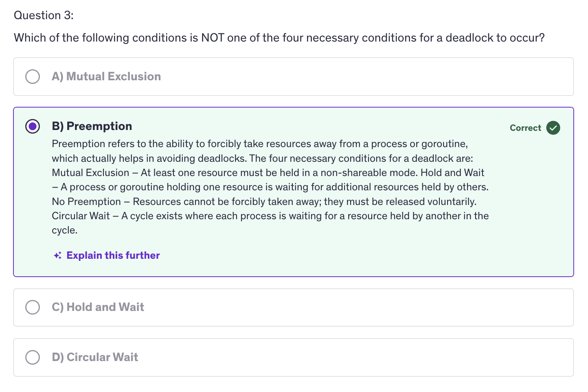Image resolution: width=588 pixels, height=392 pixels.
Task: Click the green Correct status text
Action: pos(525,128)
